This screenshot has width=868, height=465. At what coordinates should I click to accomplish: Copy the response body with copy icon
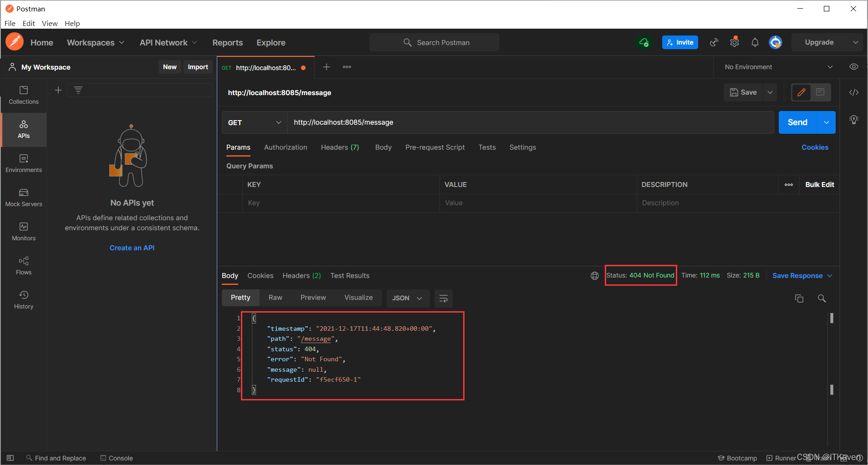(x=799, y=298)
